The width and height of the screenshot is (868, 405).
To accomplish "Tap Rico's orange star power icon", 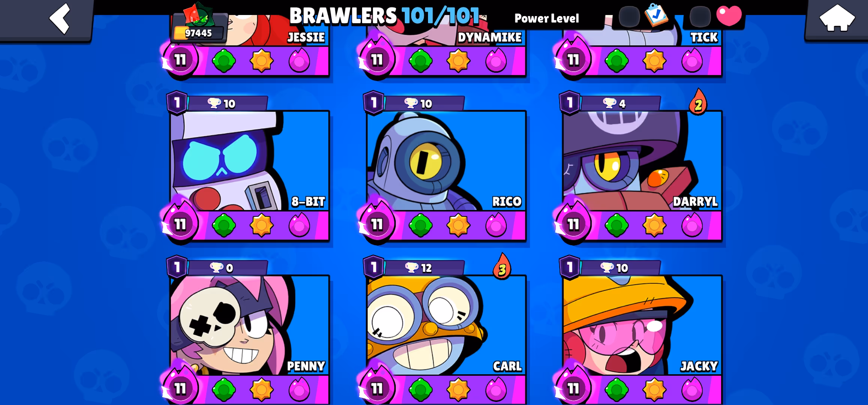I will coord(458,225).
